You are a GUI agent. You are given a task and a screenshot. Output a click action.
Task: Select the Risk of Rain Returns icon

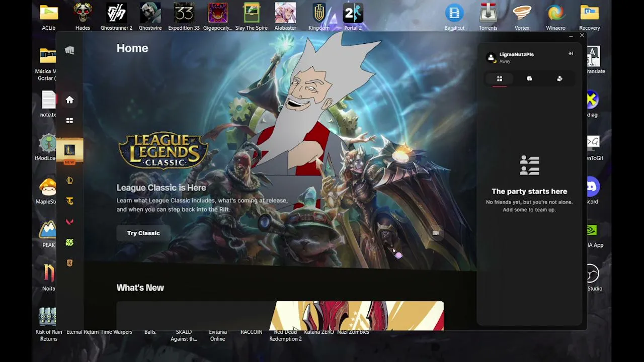click(x=48, y=324)
